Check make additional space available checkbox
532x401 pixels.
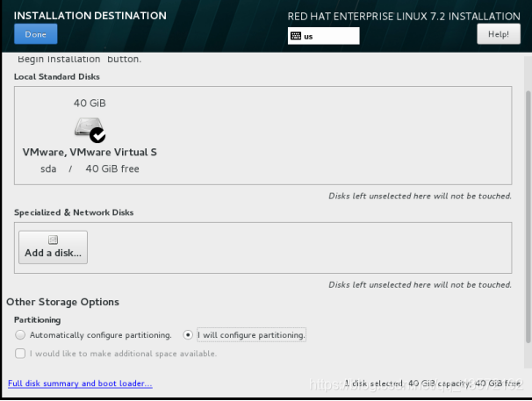[20, 354]
